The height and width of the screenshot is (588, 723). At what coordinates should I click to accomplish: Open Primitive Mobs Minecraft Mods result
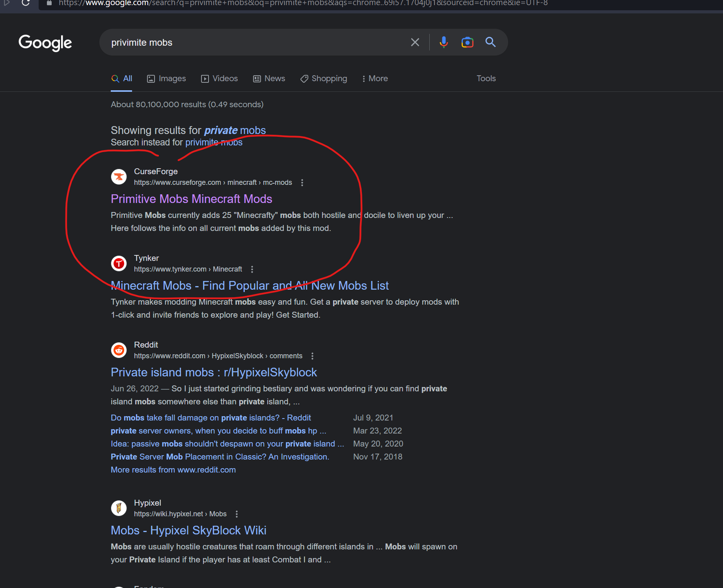191,199
